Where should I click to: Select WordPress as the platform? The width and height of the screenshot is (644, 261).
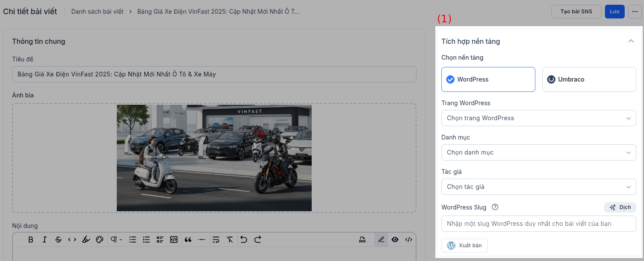[488, 79]
